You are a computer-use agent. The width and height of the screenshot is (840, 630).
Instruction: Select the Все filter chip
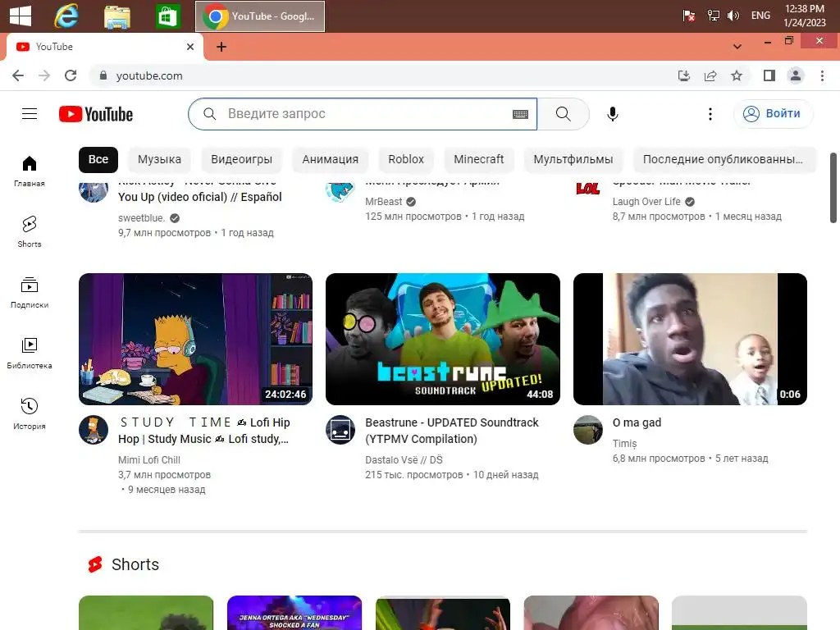[98, 159]
